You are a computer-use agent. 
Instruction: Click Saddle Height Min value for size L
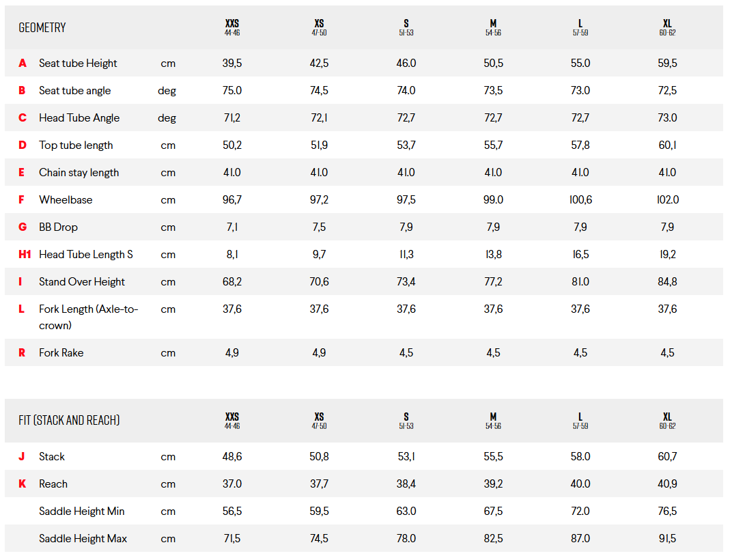(580, 511)
